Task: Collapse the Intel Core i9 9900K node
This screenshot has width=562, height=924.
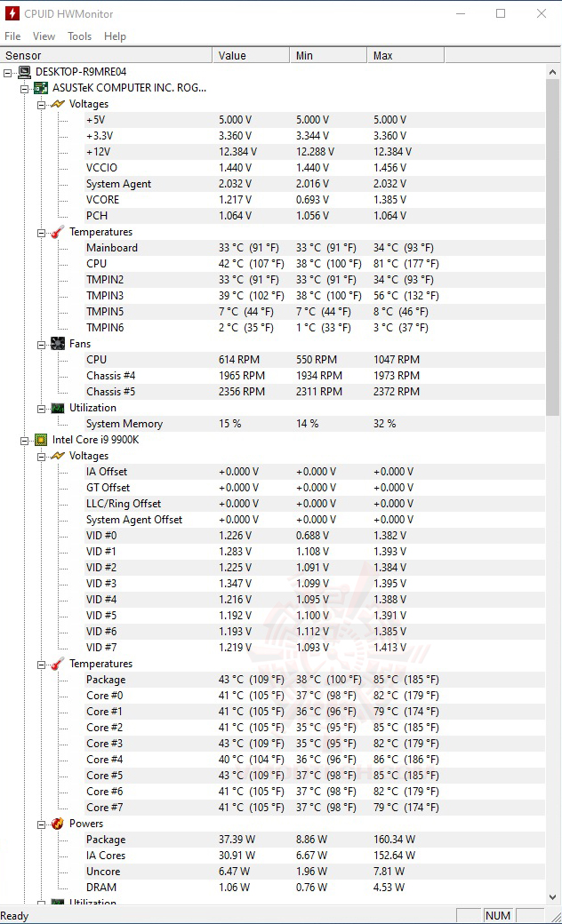Action: tap(25, 440)
